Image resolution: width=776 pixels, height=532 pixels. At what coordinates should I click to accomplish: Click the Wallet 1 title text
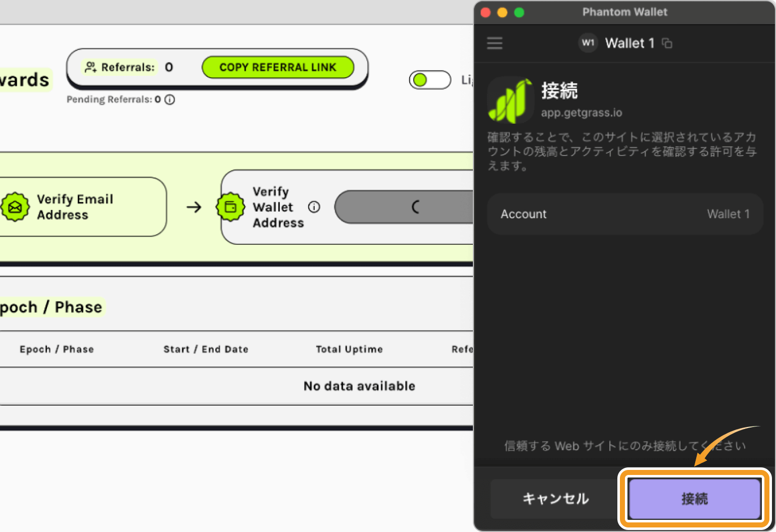coord(629,43)
